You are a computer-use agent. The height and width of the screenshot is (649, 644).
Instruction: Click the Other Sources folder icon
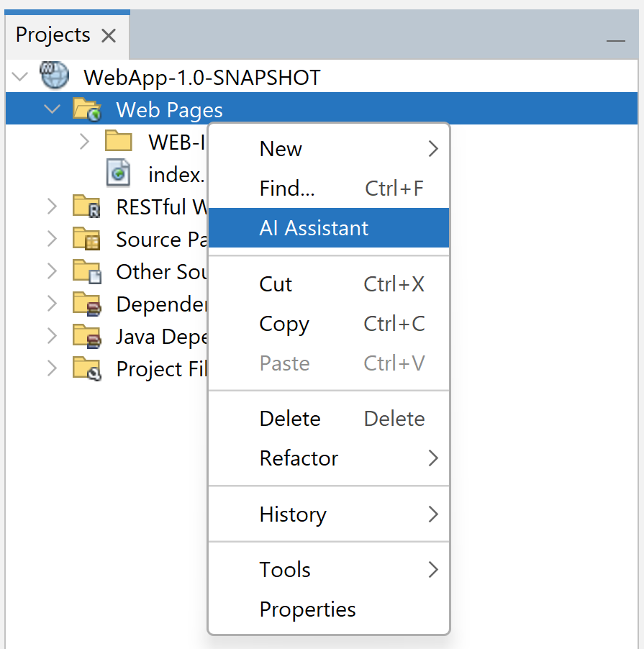(x=86, y=271)
